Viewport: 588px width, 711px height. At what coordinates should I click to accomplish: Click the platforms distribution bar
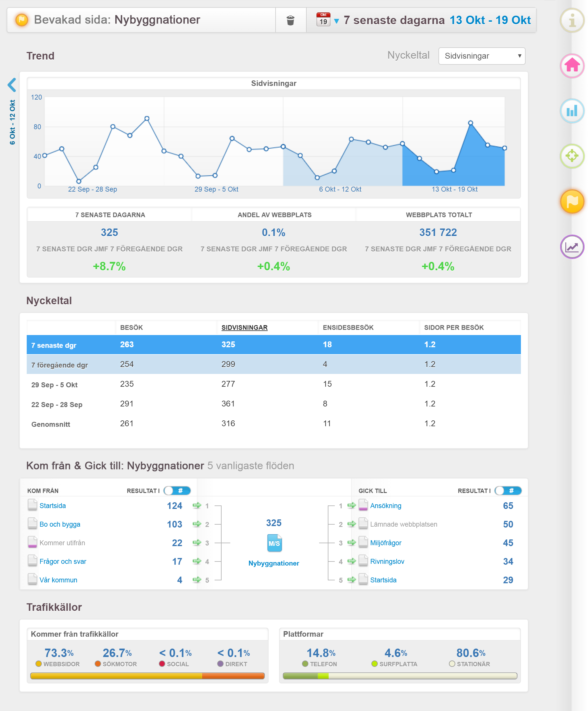[x=400, y=676]
